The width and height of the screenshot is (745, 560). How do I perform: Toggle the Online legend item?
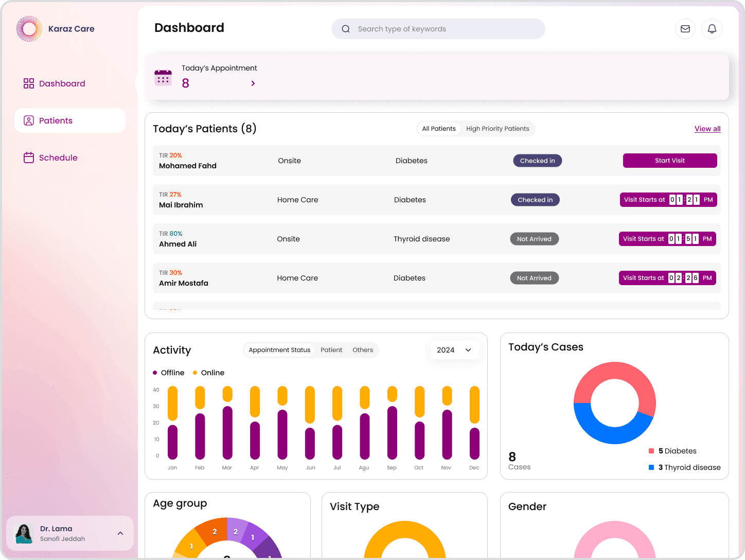click(208, 373)
